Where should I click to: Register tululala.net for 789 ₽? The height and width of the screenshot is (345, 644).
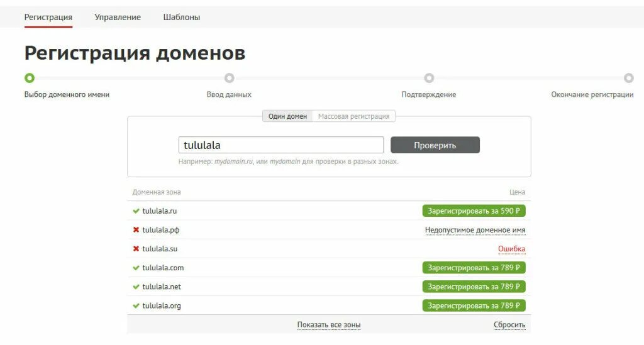click(474, 287)
